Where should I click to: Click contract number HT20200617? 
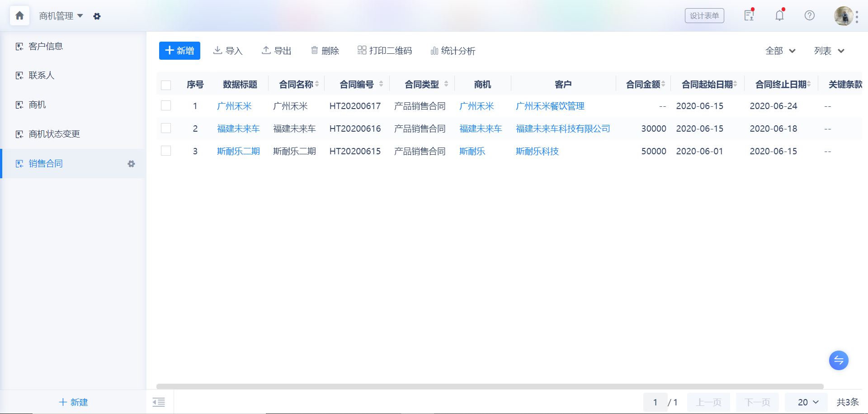[x=355, y=106]
